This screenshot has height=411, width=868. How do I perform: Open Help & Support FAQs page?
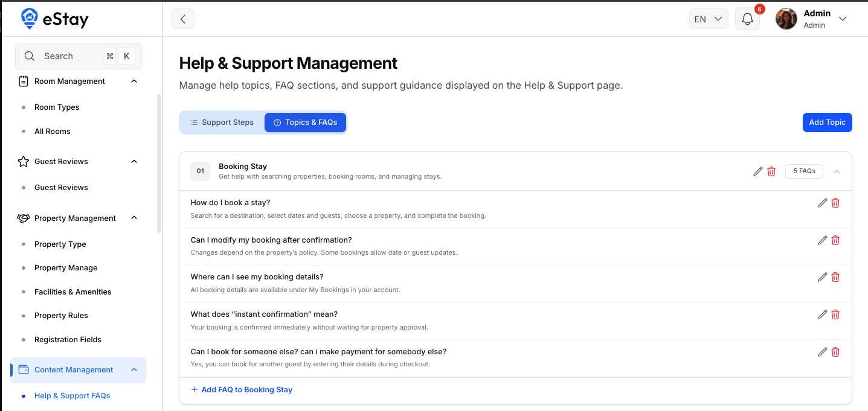(72, 396)
